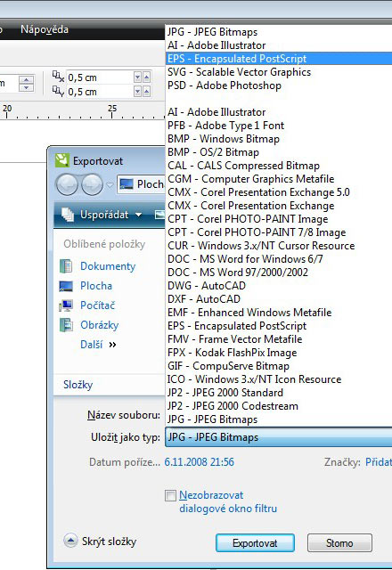The width and height of the screenshot is (392, 570).
Task: Open Obrázky favorite link
Action: click(99, 325)
